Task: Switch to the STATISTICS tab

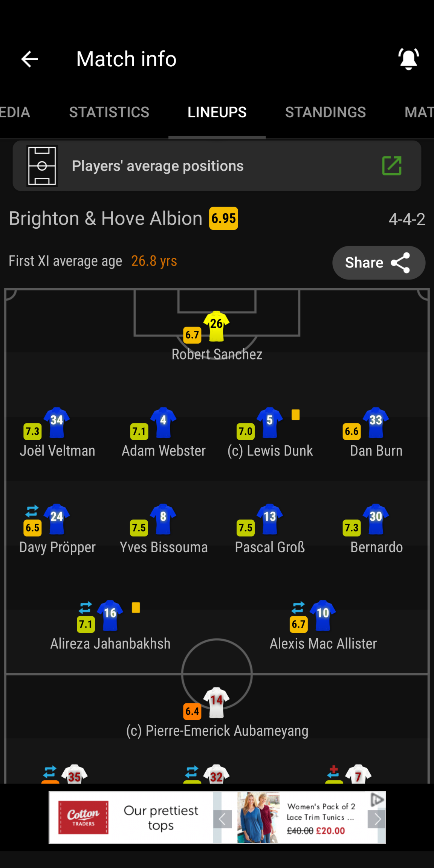Action: coord(109,112)
